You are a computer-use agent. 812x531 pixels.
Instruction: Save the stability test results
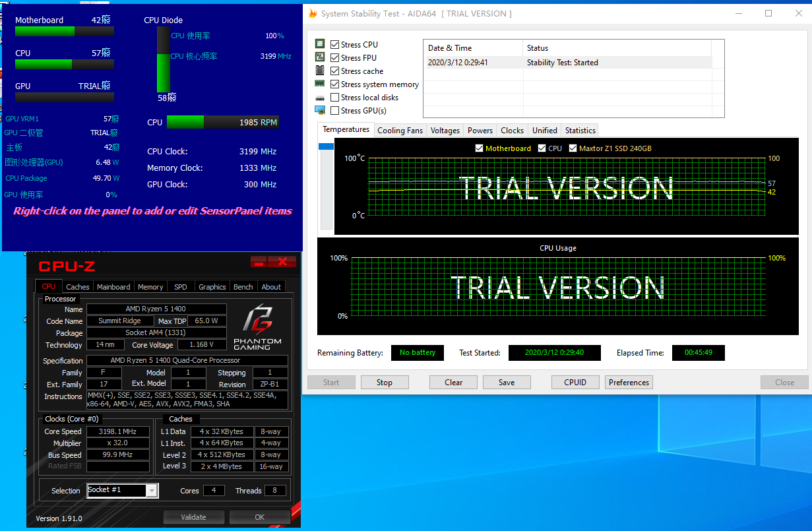(507, 383)
